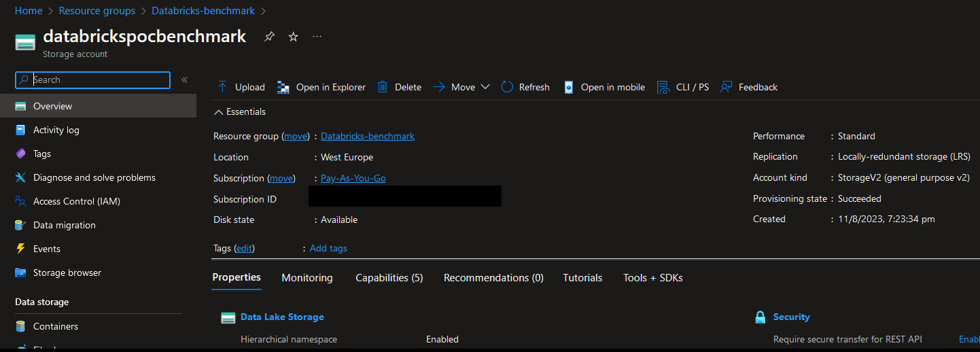Switch to the Monitoring tab
Image resolution: width=980 pixels, height=352 pixels.
click(307, 278)
